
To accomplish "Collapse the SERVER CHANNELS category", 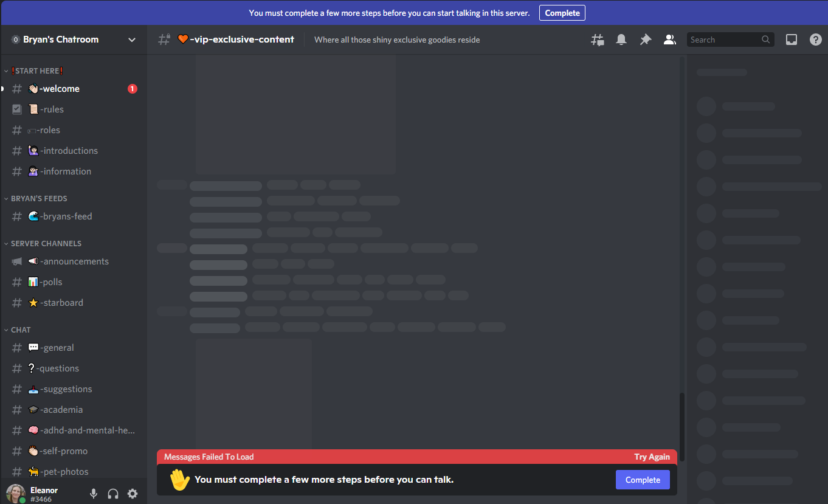I will pyautogui.click(x=44, y=243).
